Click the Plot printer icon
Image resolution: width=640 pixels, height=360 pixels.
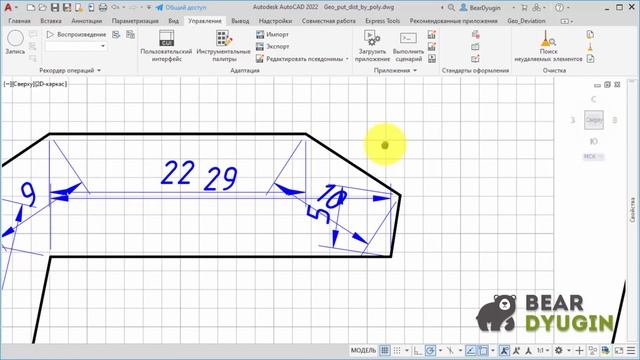[x=103, y=7]
